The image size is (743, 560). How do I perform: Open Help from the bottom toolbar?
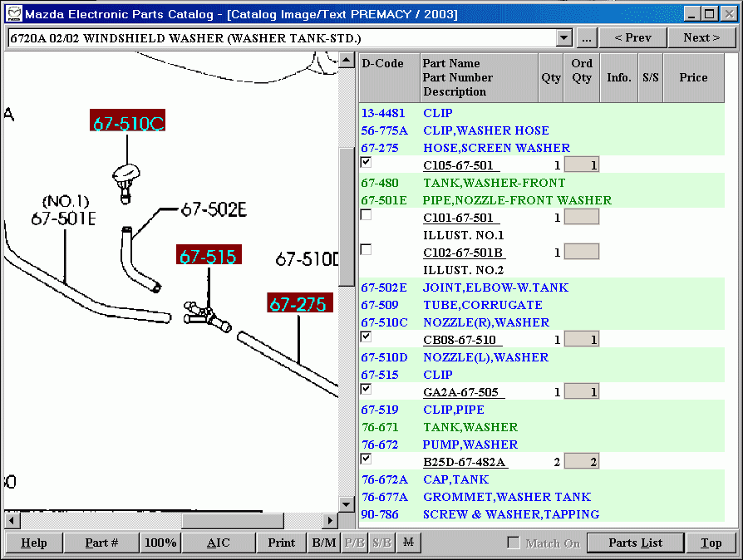(x=33, y=543)
